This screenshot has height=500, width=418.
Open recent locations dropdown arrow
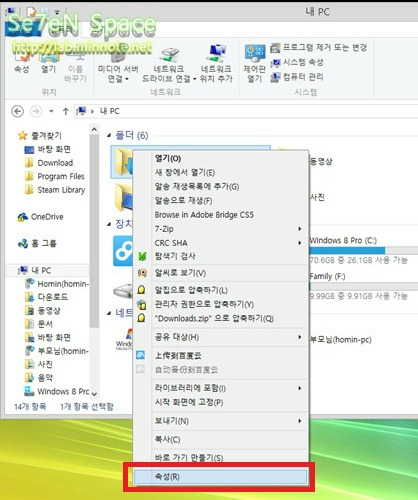click(x=51, y=111)
